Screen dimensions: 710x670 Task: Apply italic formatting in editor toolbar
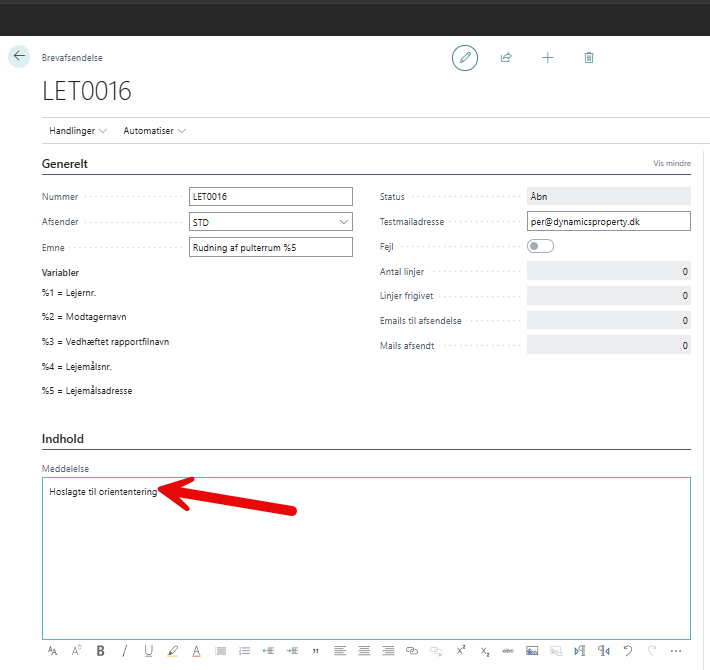[x=125, y=650]
